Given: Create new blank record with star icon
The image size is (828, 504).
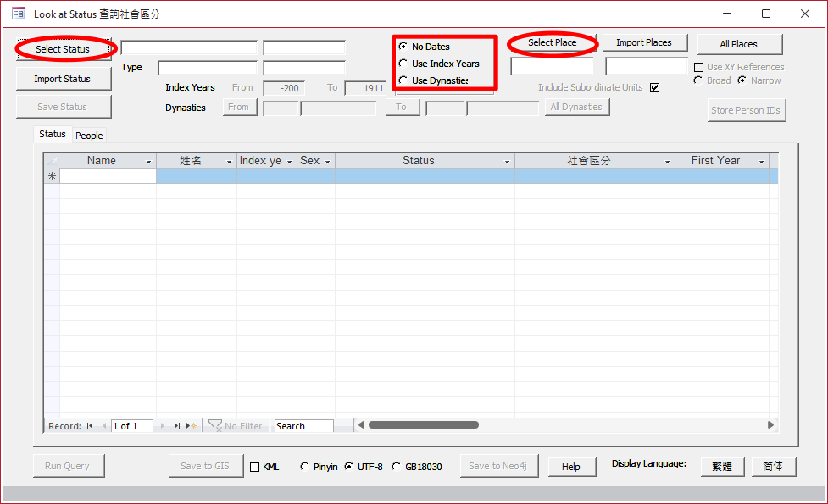Looking at the screenshot, I should 193,426.
